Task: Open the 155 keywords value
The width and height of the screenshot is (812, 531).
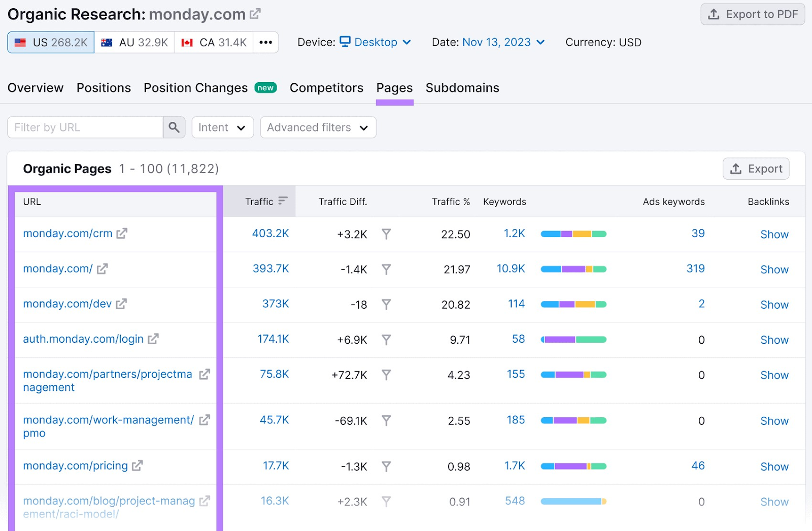Action: coord(516,374)
